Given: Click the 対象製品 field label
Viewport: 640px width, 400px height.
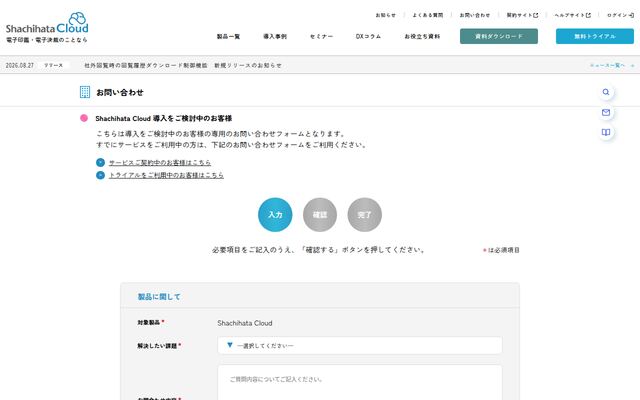Looking at the screenshot, I should [x=149, y=322].
